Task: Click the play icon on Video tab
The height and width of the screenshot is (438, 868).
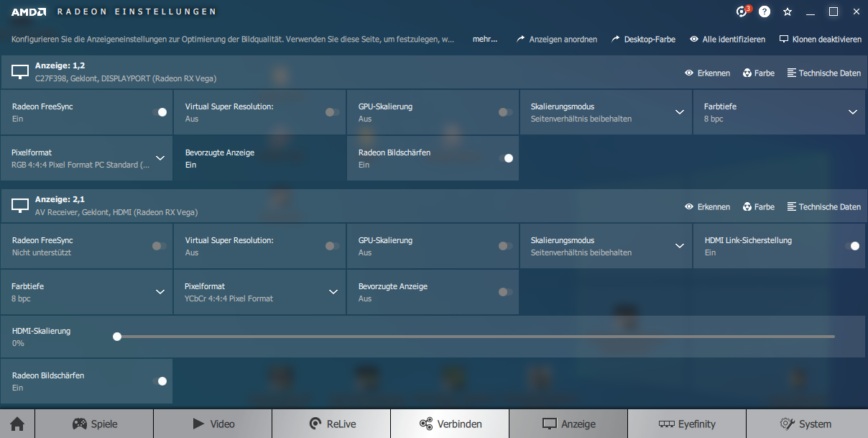Action: (199, 424)
